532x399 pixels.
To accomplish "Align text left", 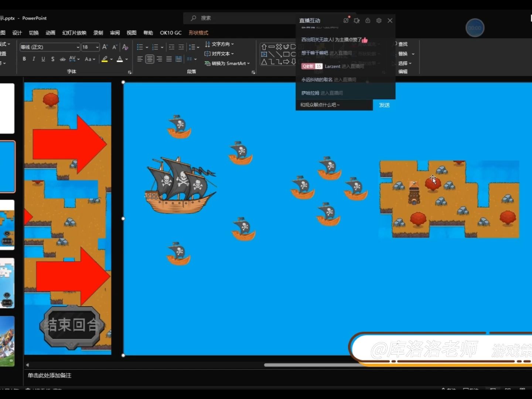I will click(x=140, y=59).
